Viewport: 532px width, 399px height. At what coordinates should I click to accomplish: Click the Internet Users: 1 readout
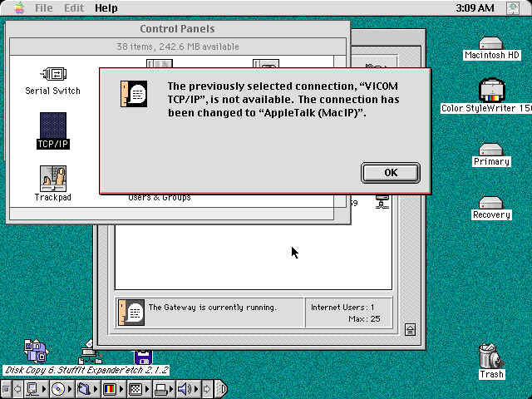[342, 308]
